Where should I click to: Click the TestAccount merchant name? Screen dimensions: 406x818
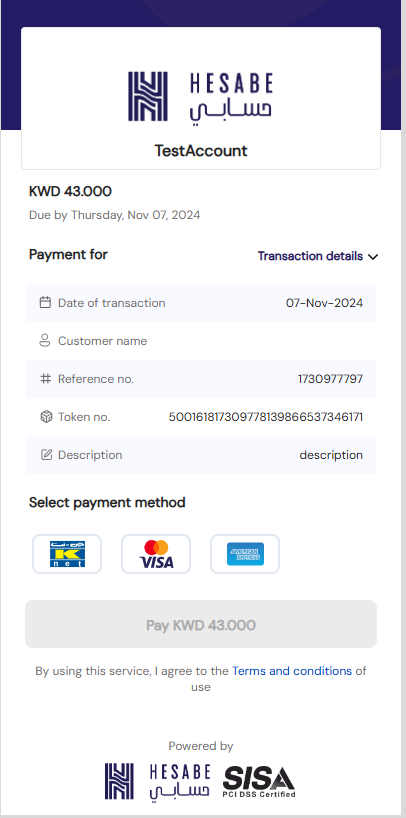point(201,151)
